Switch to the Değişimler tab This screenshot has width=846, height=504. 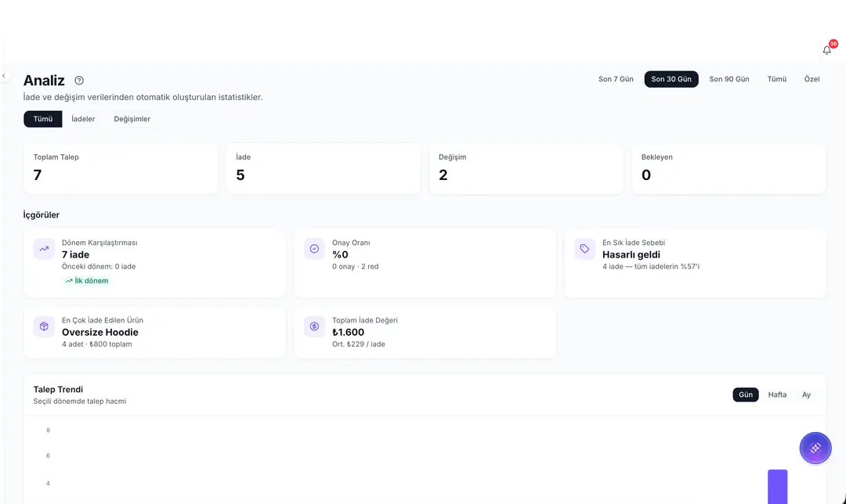coord(132,119)
